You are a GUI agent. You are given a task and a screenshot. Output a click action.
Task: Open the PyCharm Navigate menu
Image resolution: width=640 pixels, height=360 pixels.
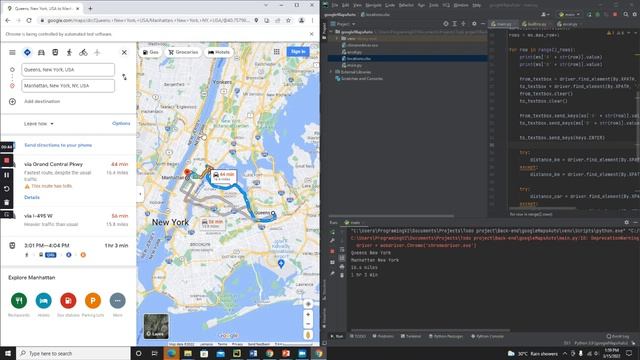click(x=373, y=5)
